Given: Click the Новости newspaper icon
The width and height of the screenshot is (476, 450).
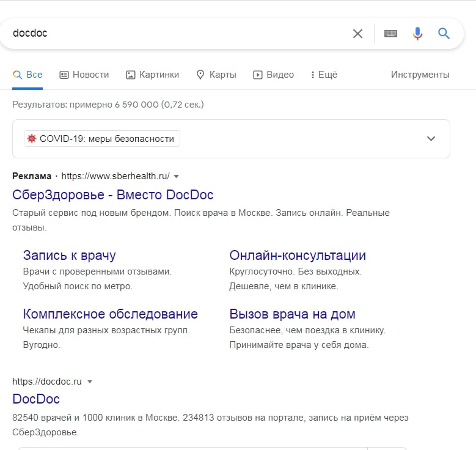Looking at the screenshot, I should click(64, 75).
